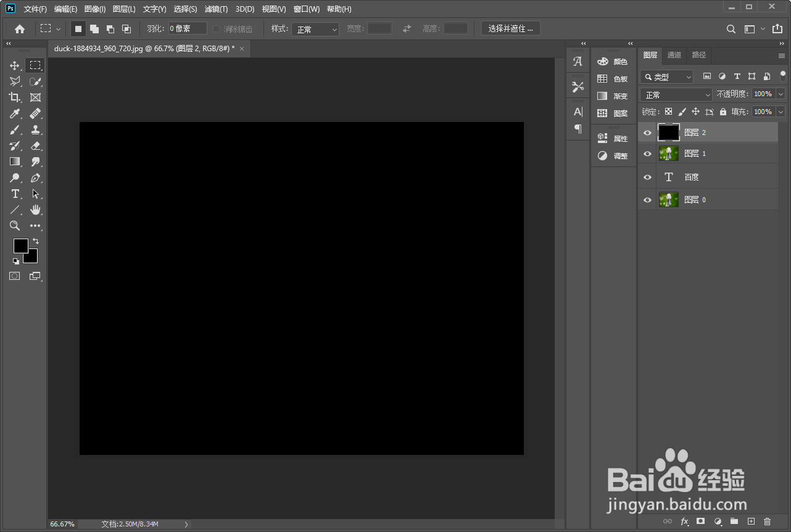This screenshot has width=791, height=532.
Task: Select the History Brush tool
Action: point(15,145)
